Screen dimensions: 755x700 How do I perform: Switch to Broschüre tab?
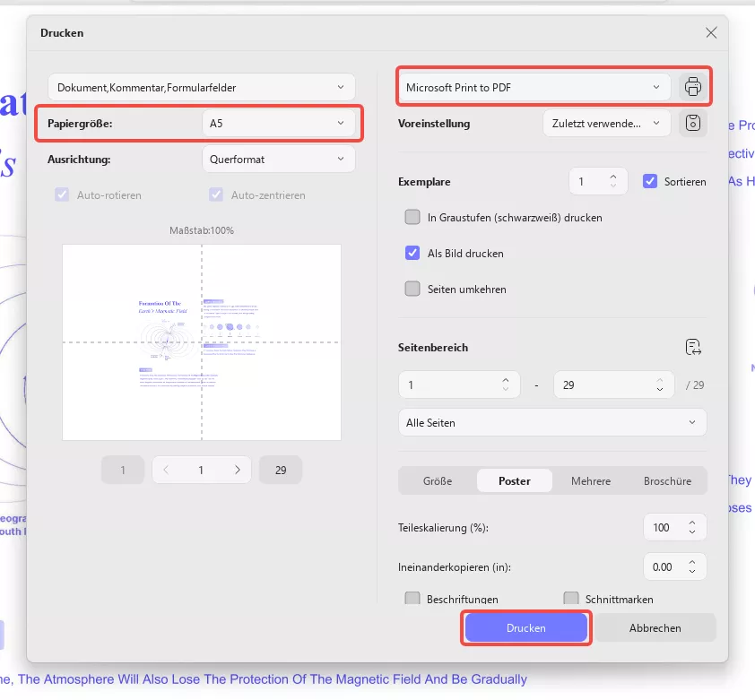[667, 480]
